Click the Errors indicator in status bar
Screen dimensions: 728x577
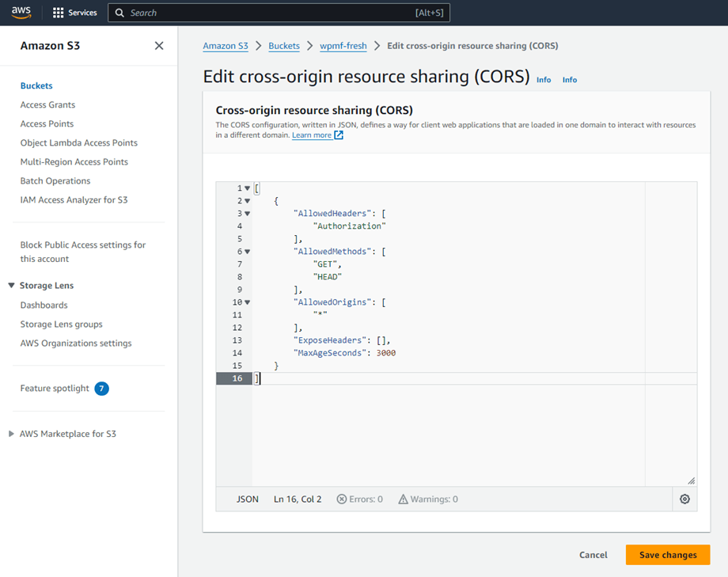click(359, 499)
